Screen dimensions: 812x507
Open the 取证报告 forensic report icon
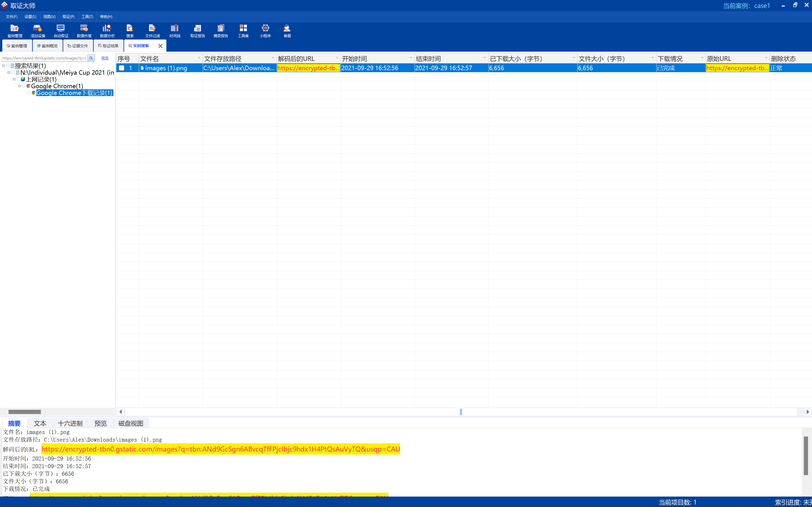197,30
